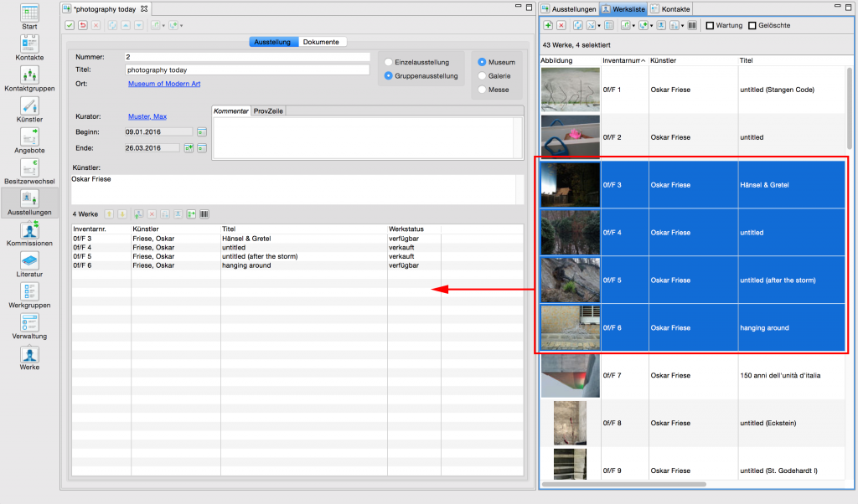Open the Angebote sidebar module

29,141
